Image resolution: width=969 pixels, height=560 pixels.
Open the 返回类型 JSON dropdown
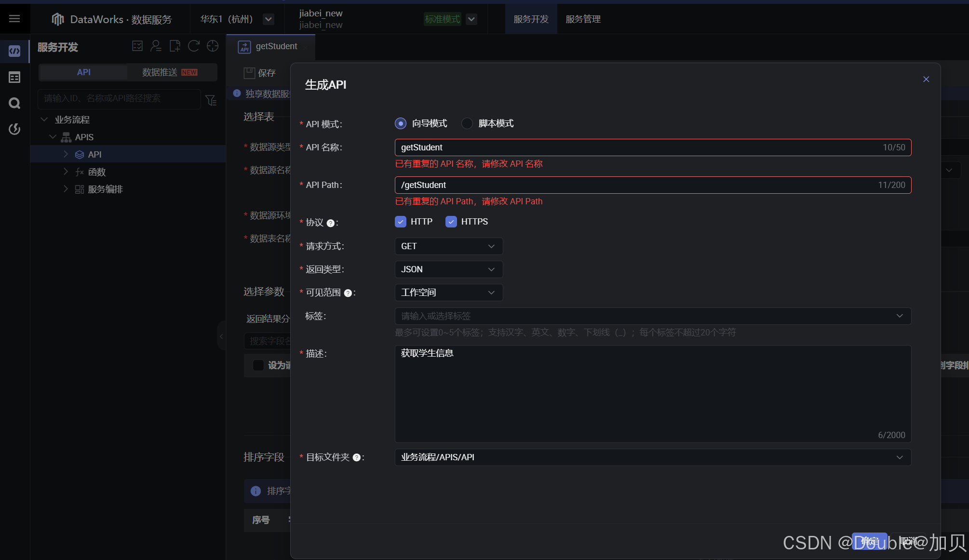(448, 269)
